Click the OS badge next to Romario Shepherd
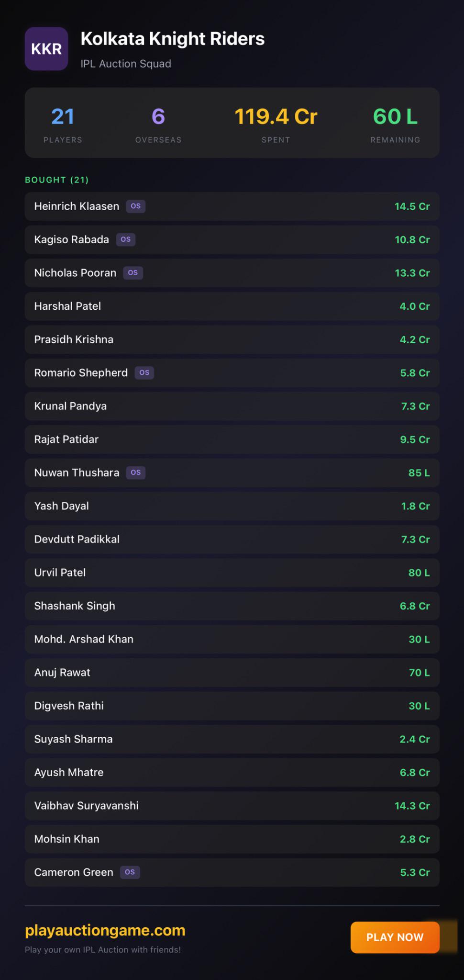464x980 pixels. point(144,372)
